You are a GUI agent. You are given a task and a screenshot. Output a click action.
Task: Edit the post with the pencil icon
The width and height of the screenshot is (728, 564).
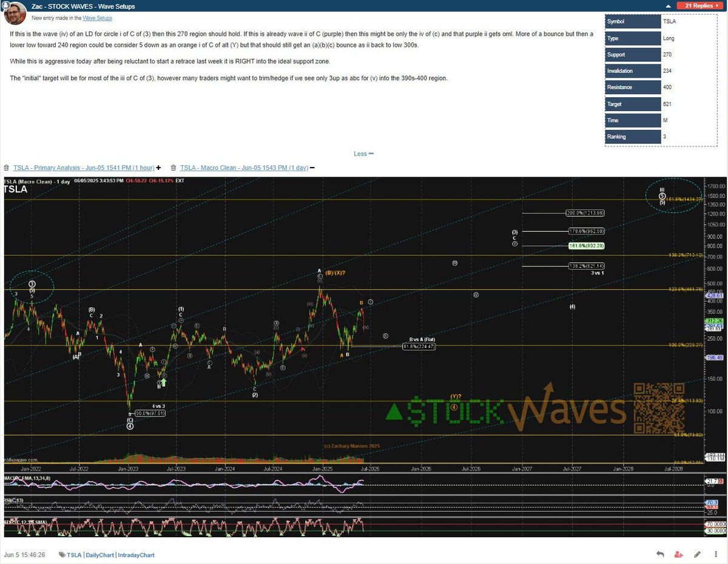click(x=698, y=554)
